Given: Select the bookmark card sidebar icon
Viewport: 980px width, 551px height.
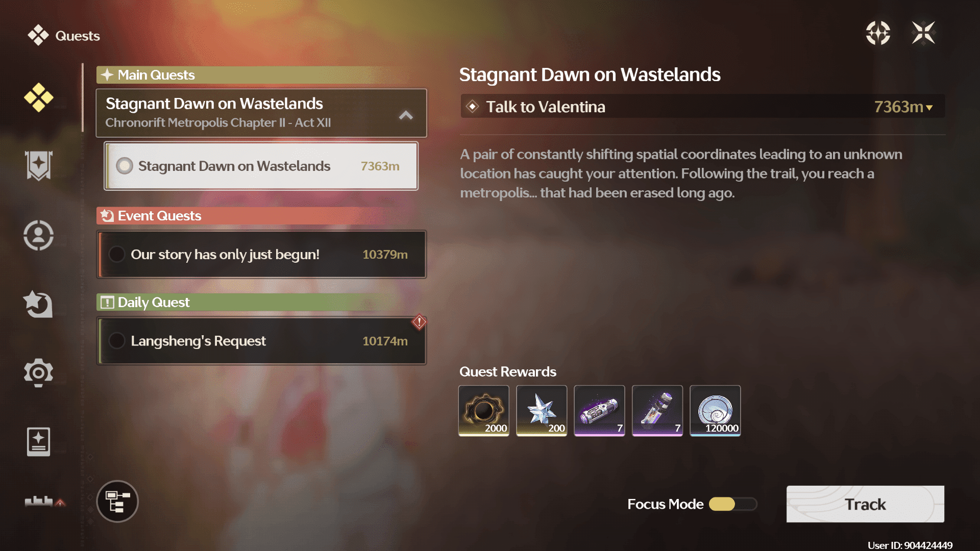Looking at the screenshot, I should (x=38, y=442).
